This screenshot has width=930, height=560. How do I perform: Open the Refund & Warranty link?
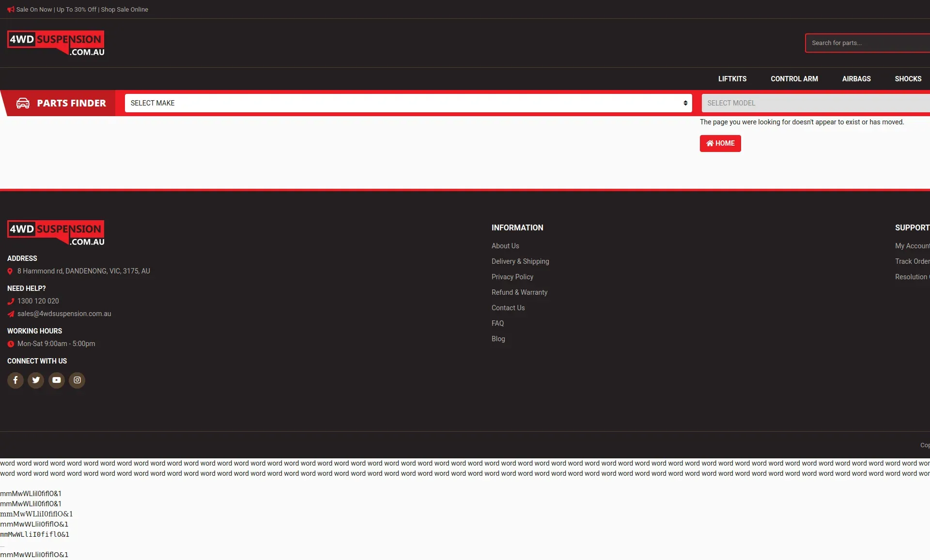[519, 292]
